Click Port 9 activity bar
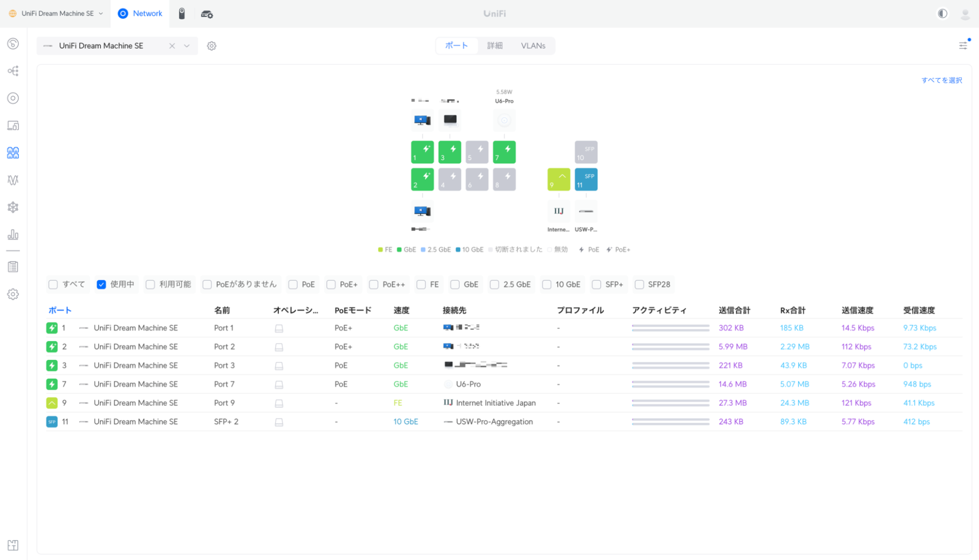 click(x=670, y=403)
